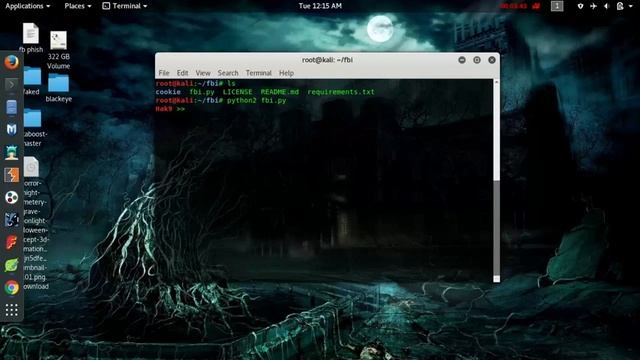Close the root@kali terminal window
Viewport: 640px width, 360px height.
coord(492,60)
